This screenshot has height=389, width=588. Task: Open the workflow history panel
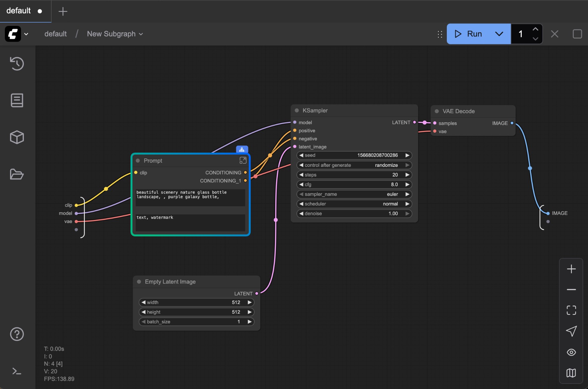(x=17, y=64)
